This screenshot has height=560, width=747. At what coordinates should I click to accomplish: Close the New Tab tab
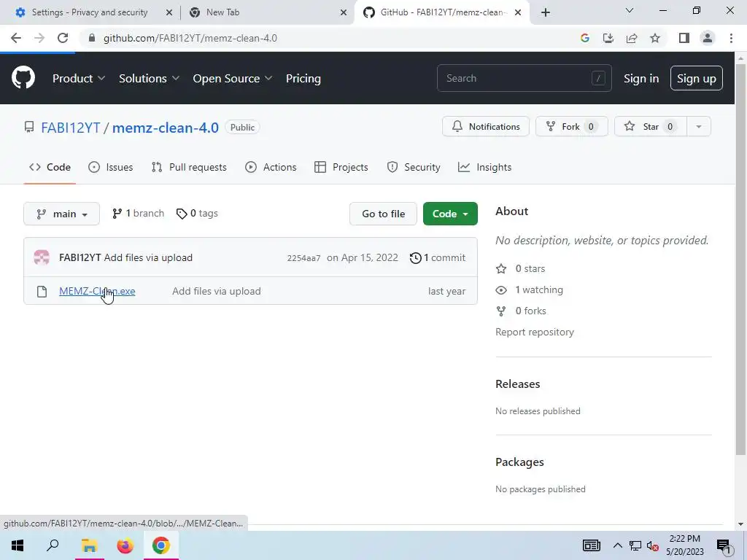click(344, 13)
